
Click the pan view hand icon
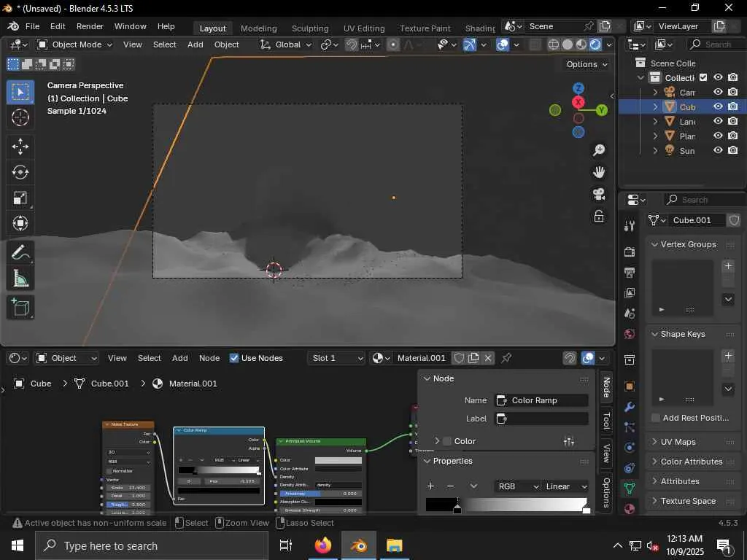[599, 172]
